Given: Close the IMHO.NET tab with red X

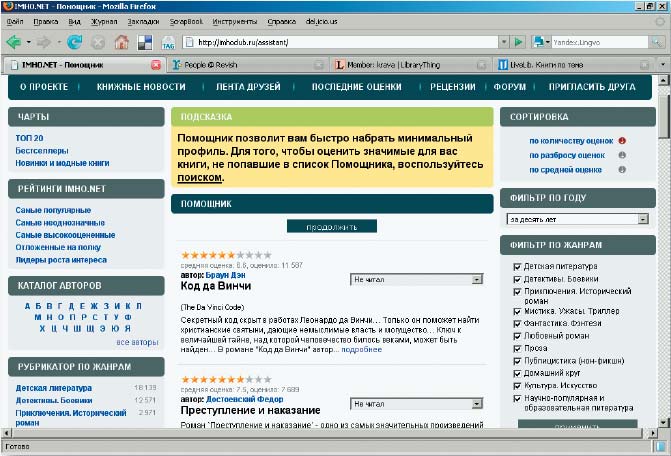Looking at the screenshot, I should pos(155,65).
